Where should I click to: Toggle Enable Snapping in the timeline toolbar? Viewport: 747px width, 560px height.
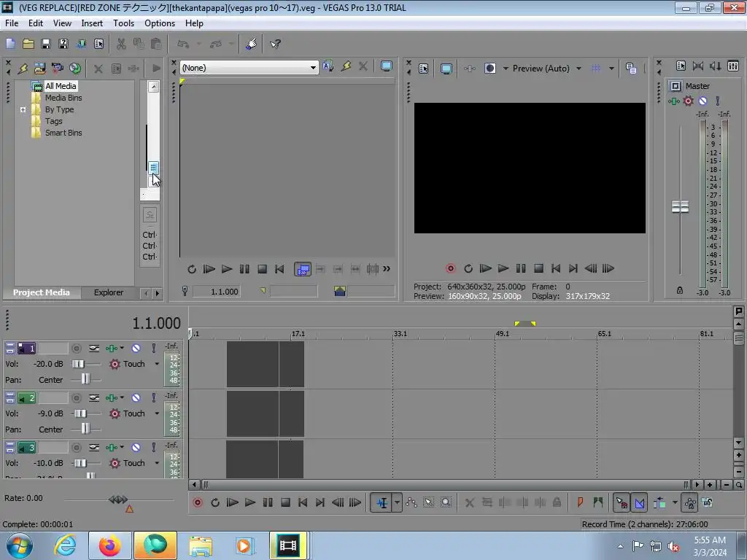[x=622, y=502]
